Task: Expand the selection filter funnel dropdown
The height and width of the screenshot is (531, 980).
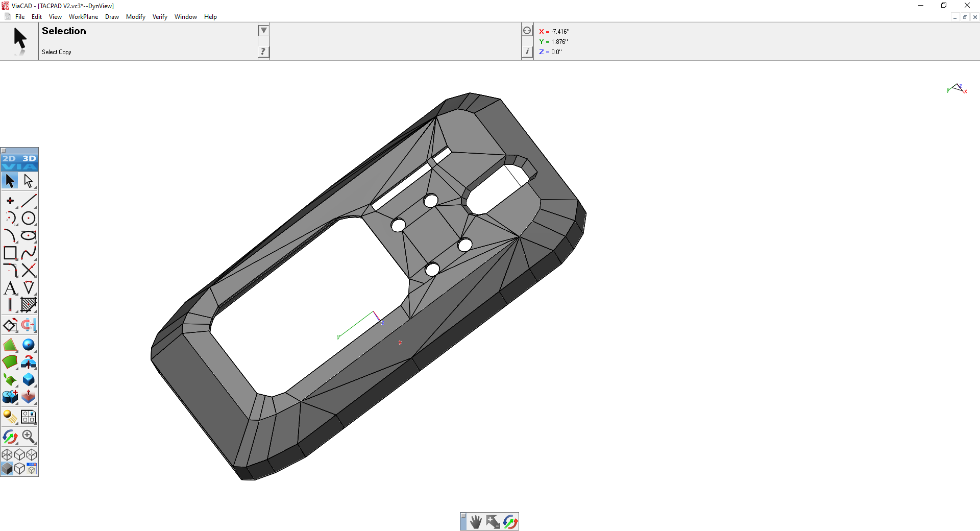Action: pyautogui.click(x=263, y=30)
